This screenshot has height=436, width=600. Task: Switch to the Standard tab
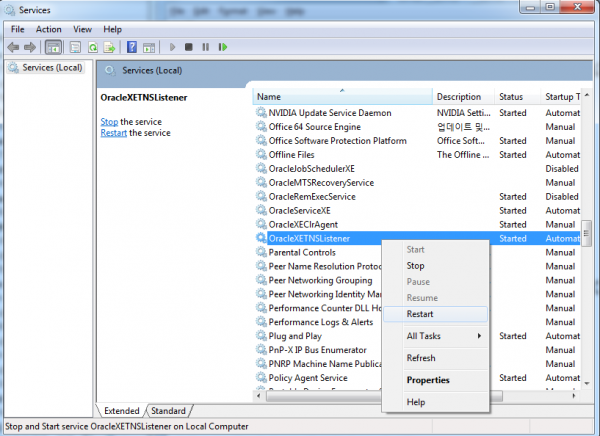pyautogui.click(x=168, y=411)
